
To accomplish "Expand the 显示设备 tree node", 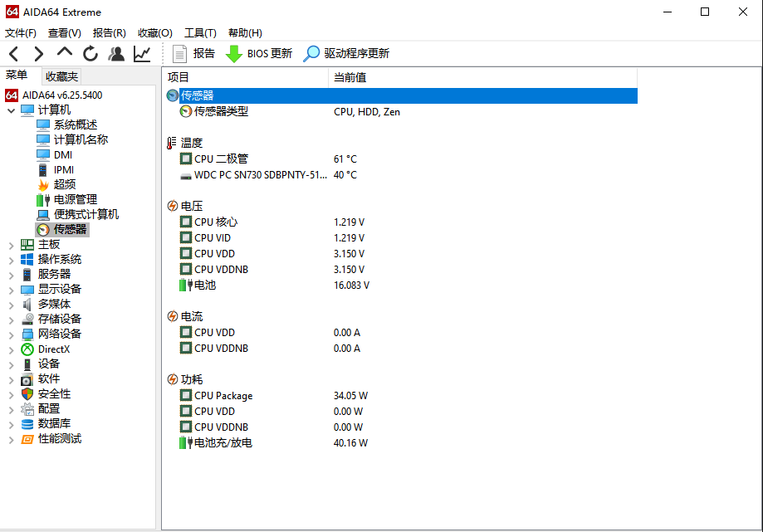I will pyautogui.click(x=11, y=290).
